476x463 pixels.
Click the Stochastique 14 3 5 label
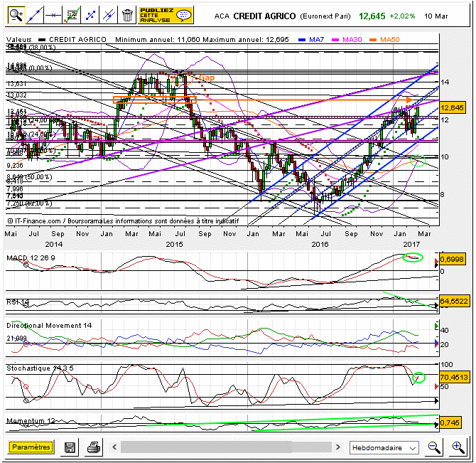click(40, 368)
